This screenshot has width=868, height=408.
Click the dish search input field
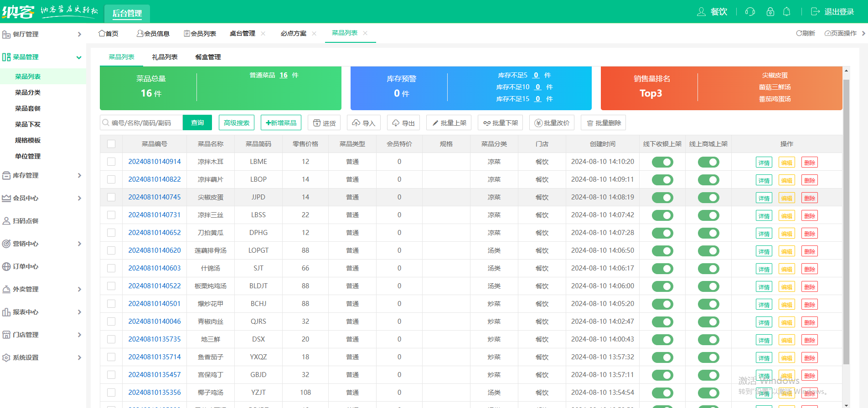[x=141, y=123]
